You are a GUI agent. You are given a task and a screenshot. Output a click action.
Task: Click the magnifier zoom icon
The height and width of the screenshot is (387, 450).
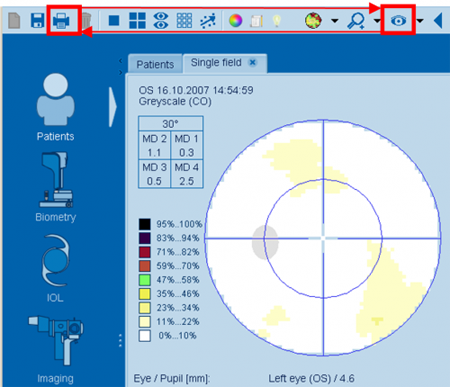(x=356, y=21)
